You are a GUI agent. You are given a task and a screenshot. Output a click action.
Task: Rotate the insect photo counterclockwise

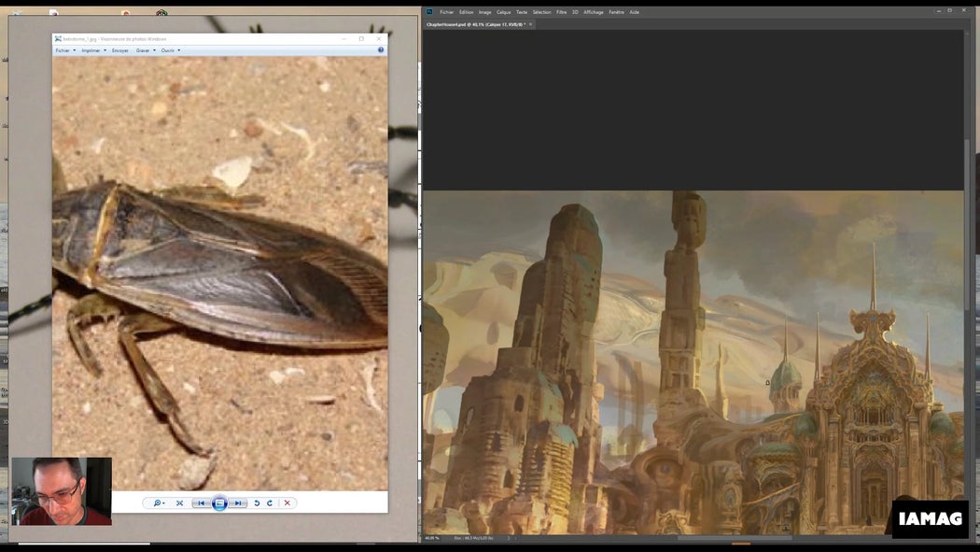[257, 502]
